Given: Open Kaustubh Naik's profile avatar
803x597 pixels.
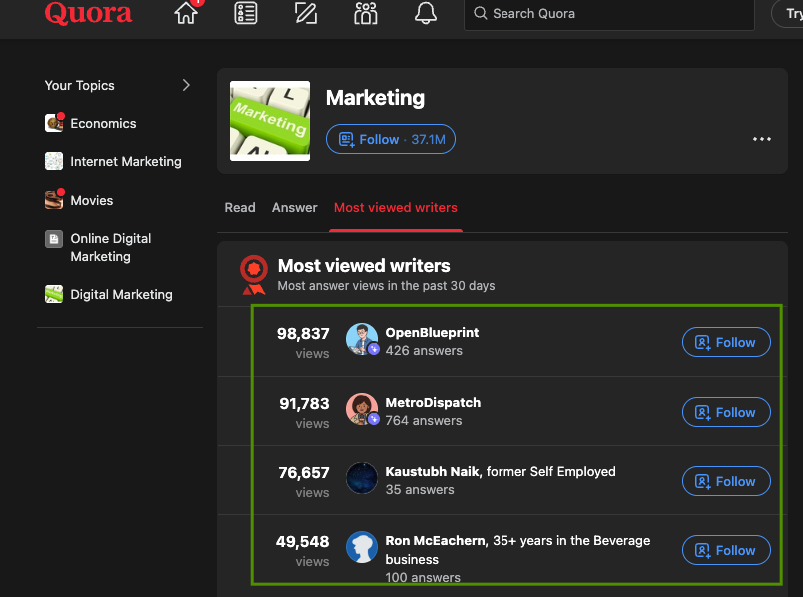Looking at the screenshot, I should (x=362, y=478).
